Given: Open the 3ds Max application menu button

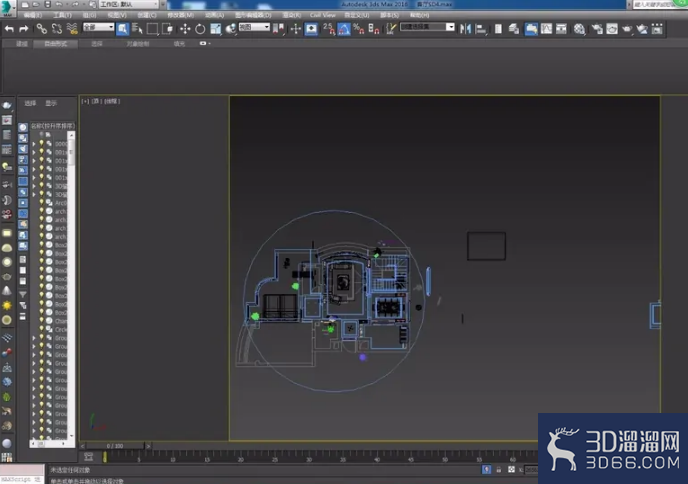Looking at the screenshot, I should [x=7, y=7].
